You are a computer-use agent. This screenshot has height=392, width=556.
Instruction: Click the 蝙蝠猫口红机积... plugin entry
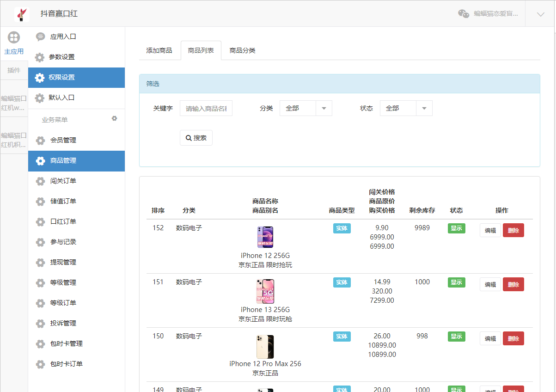click(x=14, y=140)
